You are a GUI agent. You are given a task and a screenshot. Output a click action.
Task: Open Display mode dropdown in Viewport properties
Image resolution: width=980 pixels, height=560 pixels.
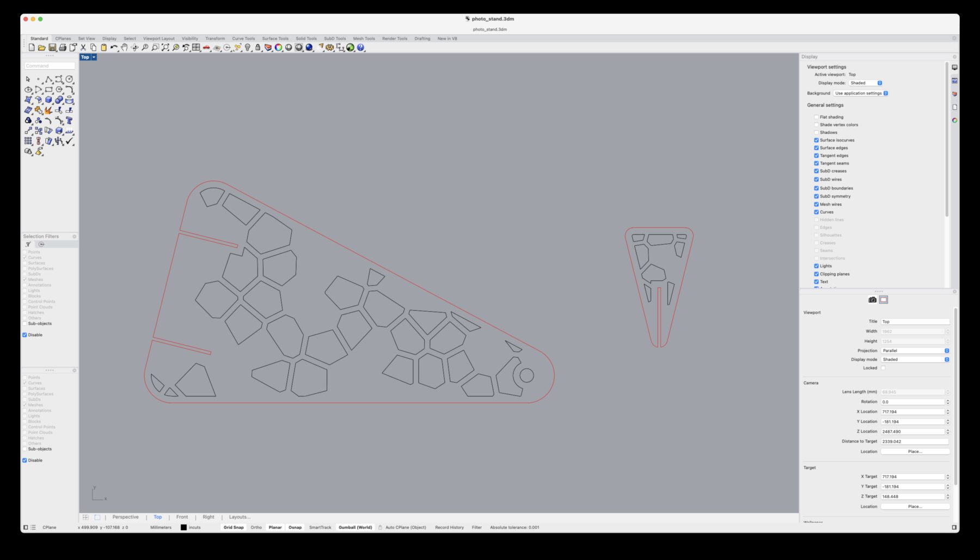pyautogui.click(x=915, y=360)
